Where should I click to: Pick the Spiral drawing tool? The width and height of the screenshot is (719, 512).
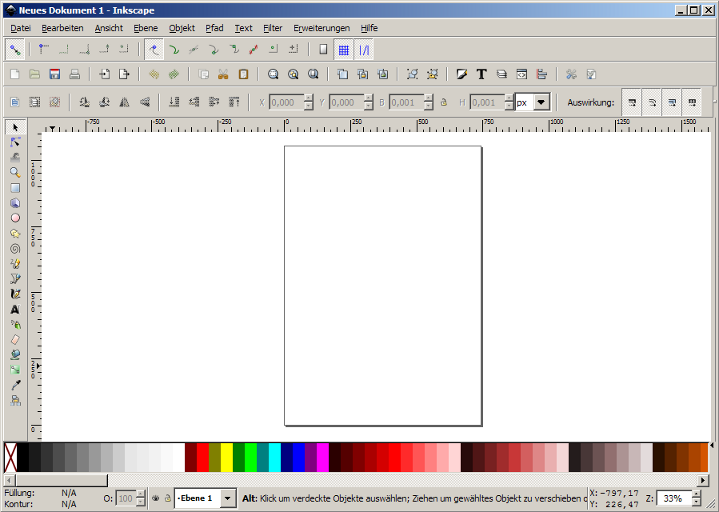[15, 248]
